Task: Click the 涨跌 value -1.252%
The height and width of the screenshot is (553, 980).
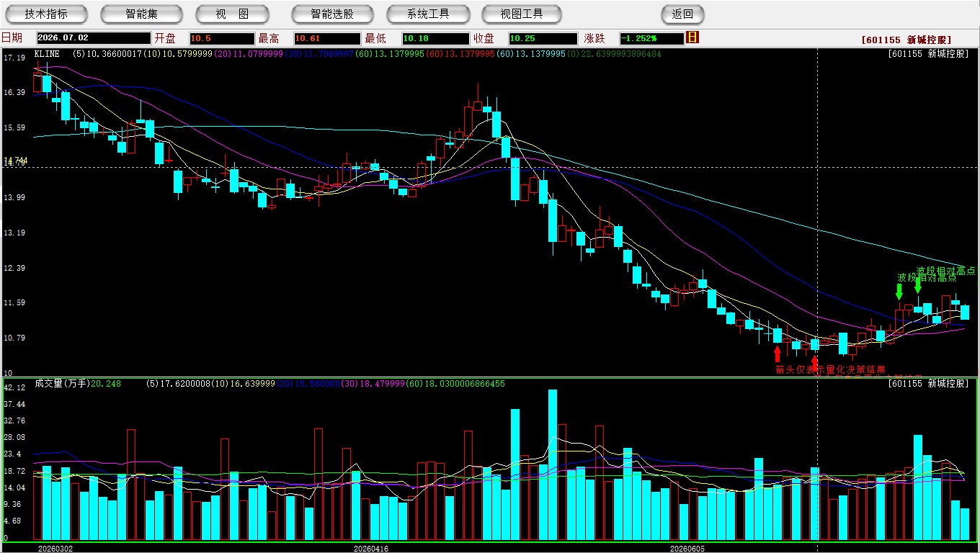Action: 651,39
